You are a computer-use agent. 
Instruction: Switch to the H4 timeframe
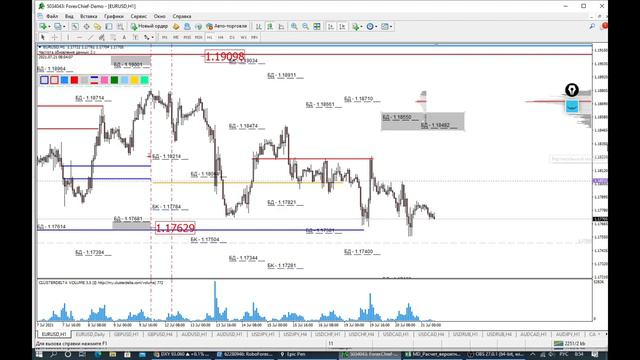(x=220, y=37)
